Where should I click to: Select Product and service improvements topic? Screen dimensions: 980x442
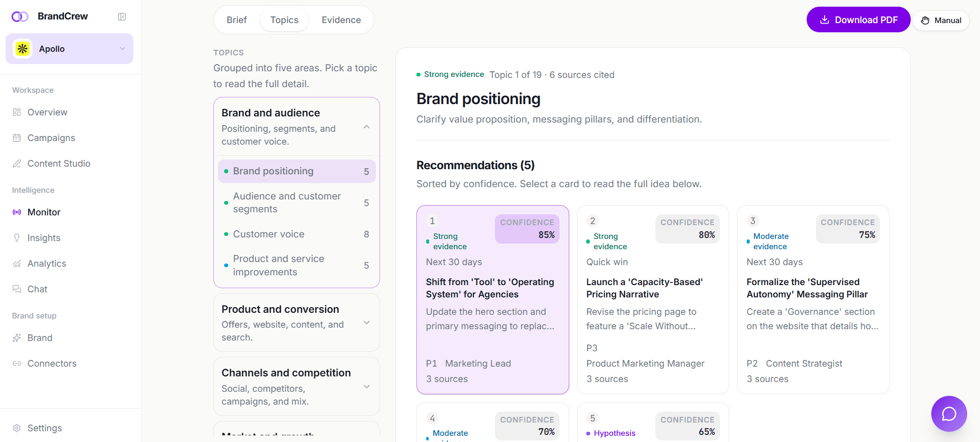pos(296,266)
